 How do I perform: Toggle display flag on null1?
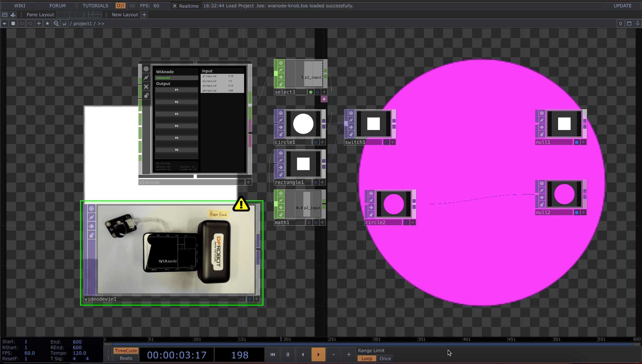point(576,142)
